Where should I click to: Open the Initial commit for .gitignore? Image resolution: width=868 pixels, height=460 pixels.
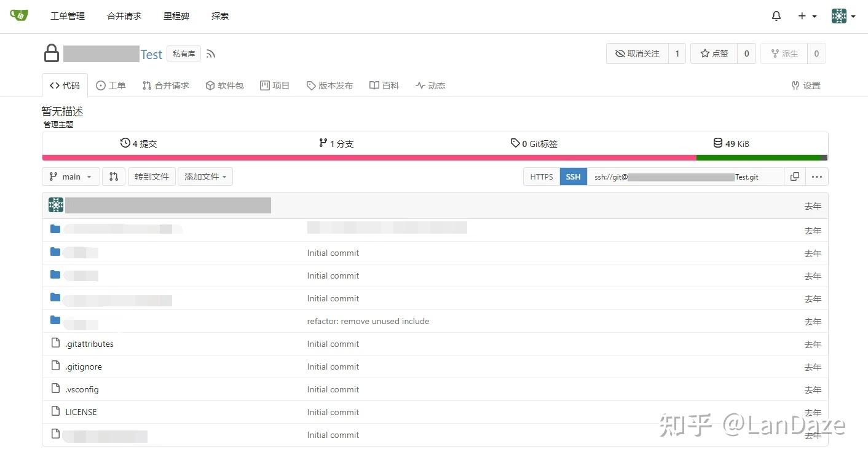click(333, 367)
